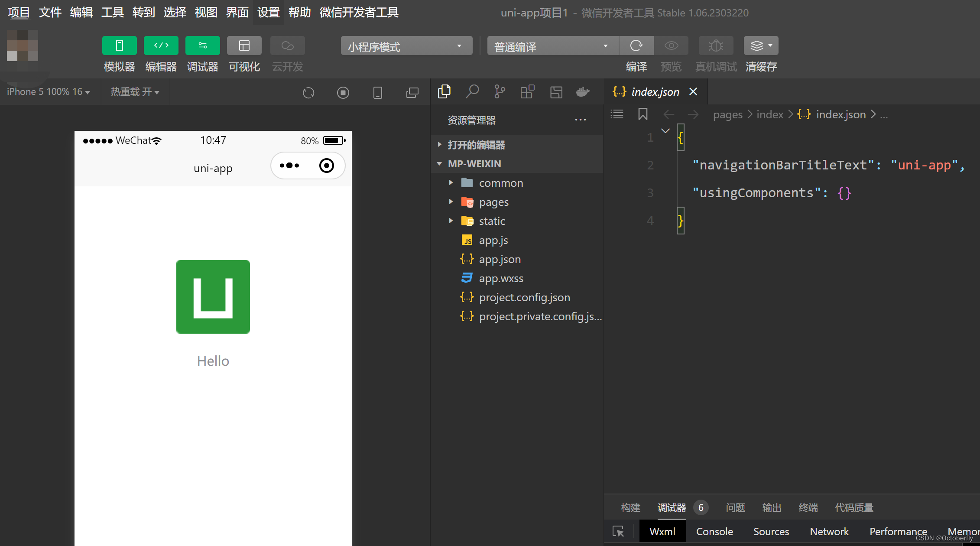
Task: Click the stop icon in the simulator toolbar
Action: click(x=343, y=93)
